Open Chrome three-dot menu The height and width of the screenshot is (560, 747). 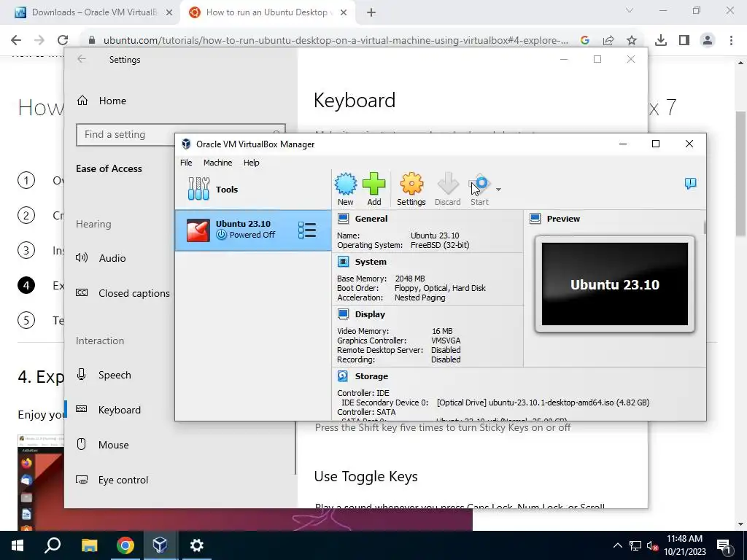[731, 40]
